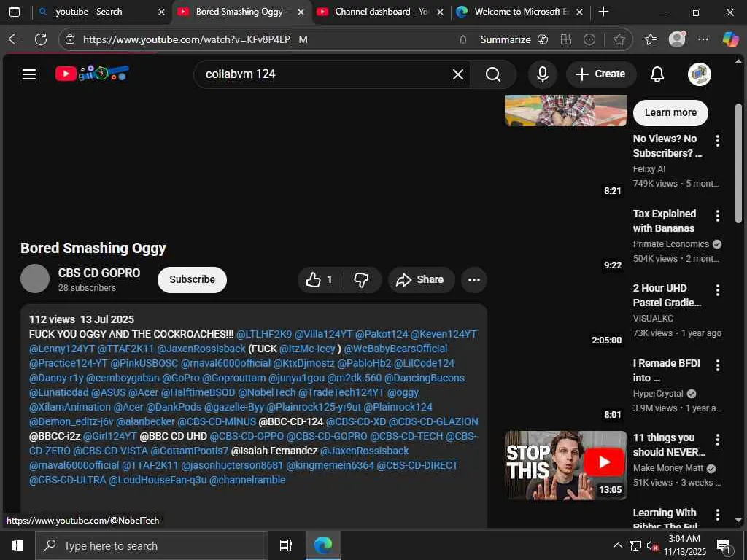The width and height of the screenshot is (747, 560).
Task: Open the YouTube guide hamburger menu
Action: 29,74
